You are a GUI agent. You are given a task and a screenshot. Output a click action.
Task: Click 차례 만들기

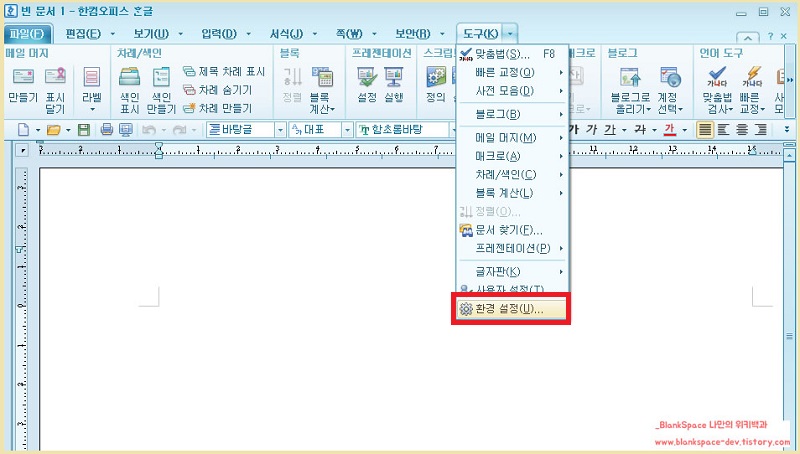[x=218, y=108]
